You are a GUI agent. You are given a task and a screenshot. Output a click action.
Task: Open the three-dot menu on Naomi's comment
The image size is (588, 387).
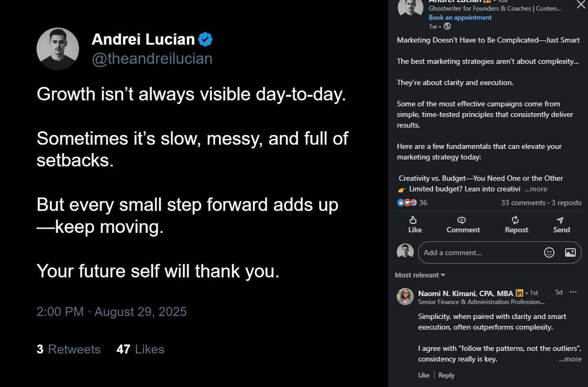coord(573,292)
